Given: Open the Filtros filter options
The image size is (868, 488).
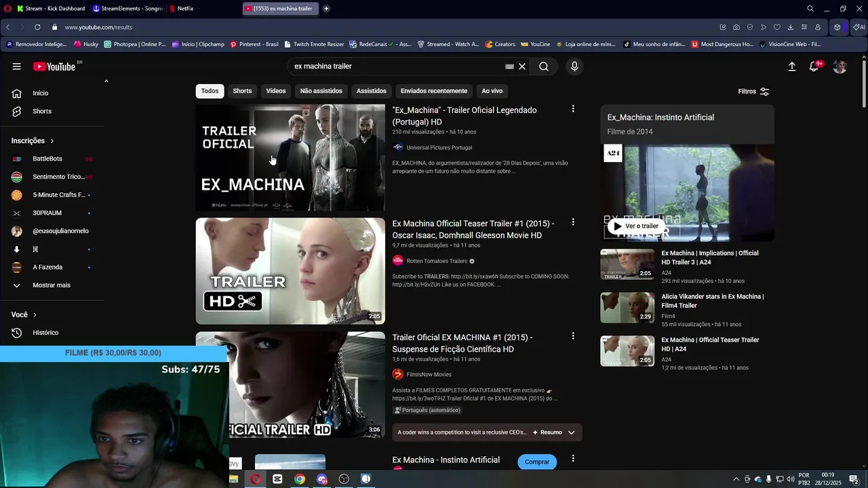Looking at the screenshot, I should pos(753,91).
